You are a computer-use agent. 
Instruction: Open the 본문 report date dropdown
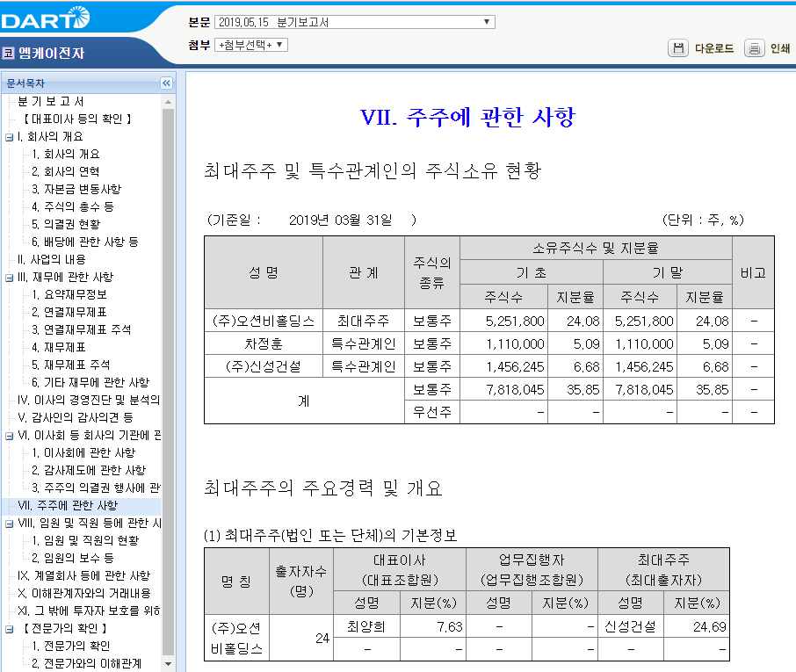click(x=355, y=22)
